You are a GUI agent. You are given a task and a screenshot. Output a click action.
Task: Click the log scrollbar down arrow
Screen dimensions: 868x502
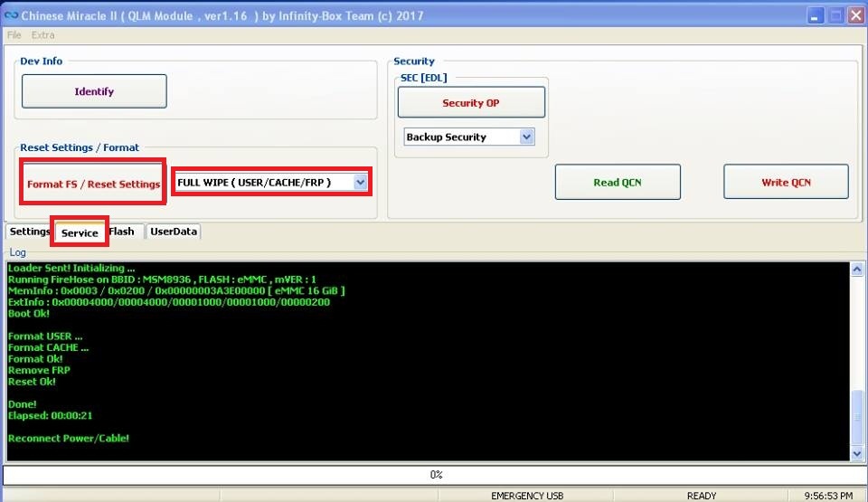857,453
